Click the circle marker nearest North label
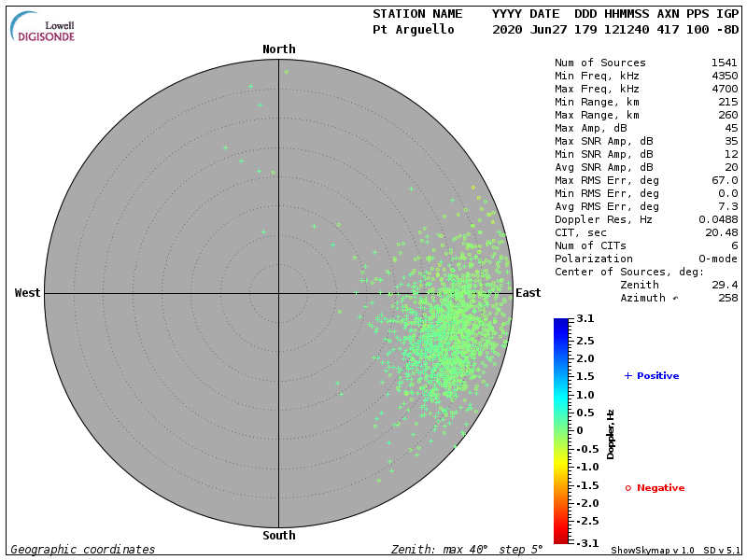 pyautogui.click(x=287, y=72)
